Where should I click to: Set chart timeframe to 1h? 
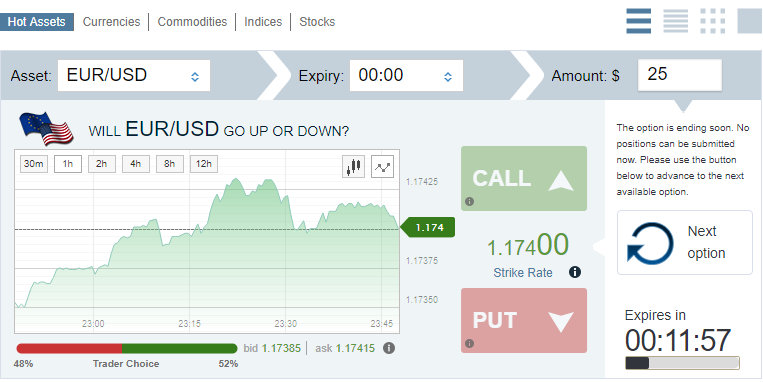(x=68, y=164)
